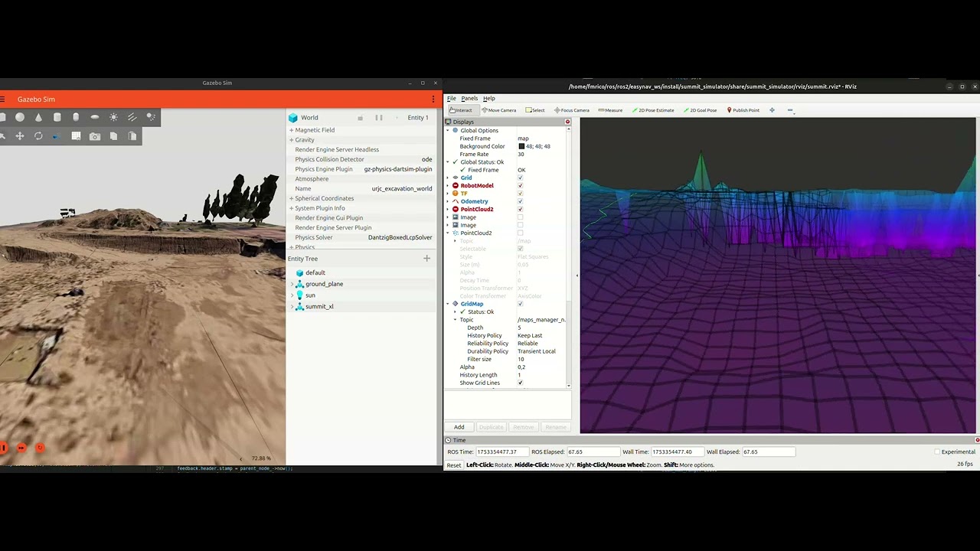980x551 pixels.
Task: Toggle the Odometry display checkbox
Action: [521, 201]
